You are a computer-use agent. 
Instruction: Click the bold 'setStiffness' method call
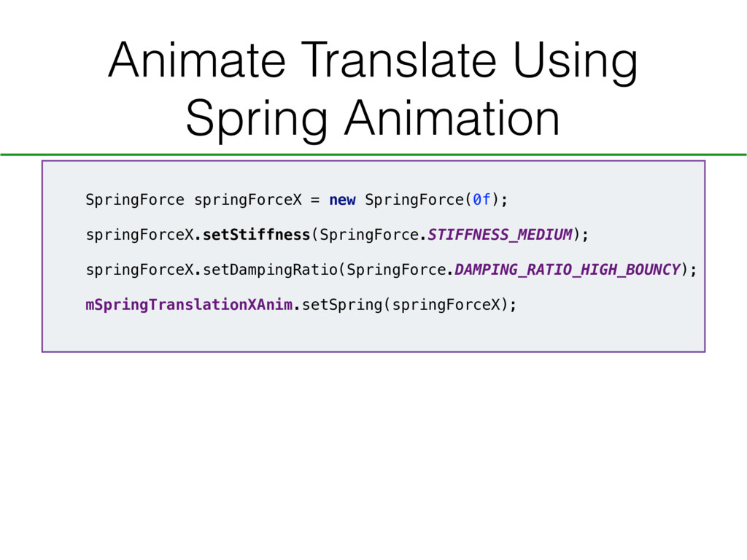click(x=256, y=234)
